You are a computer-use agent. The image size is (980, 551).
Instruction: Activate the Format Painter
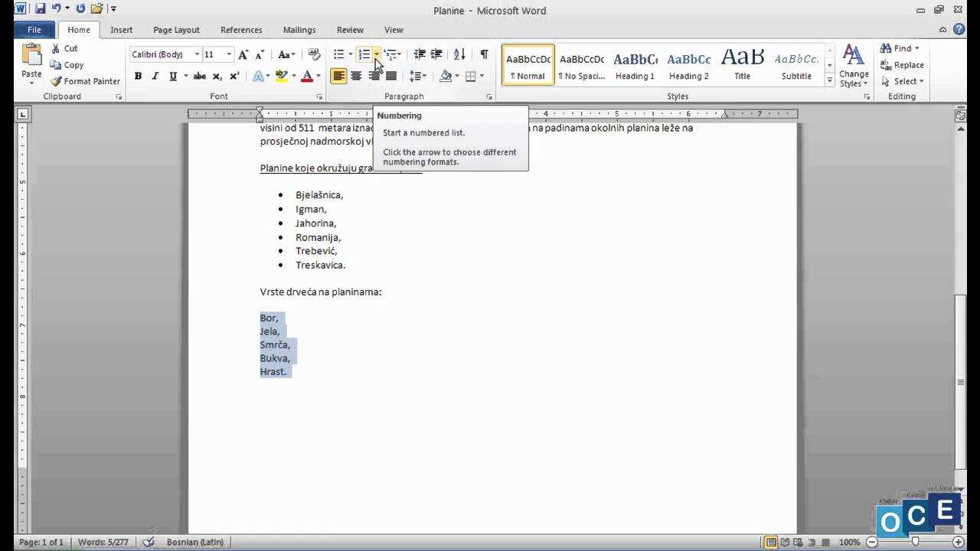click(85, 81)
